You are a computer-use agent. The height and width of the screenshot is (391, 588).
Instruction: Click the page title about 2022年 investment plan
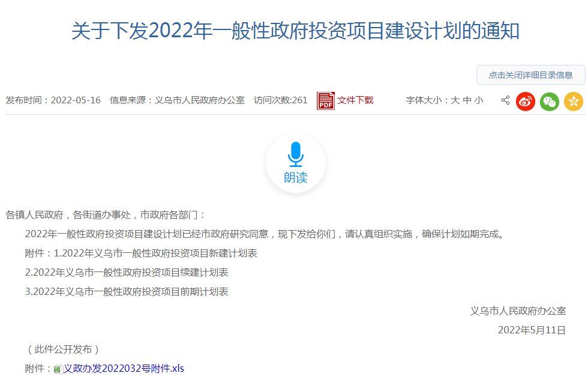295,31
